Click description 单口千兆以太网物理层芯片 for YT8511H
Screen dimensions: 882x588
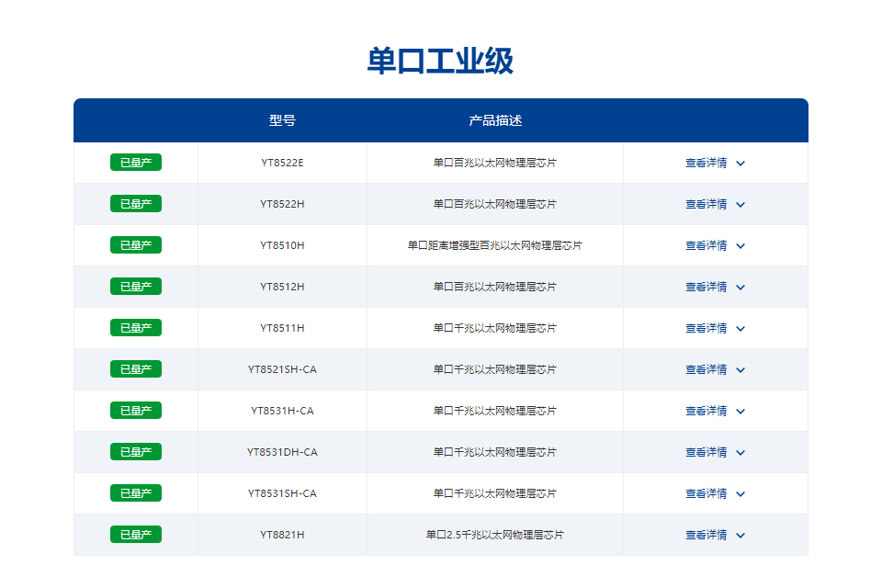(495, 328)
